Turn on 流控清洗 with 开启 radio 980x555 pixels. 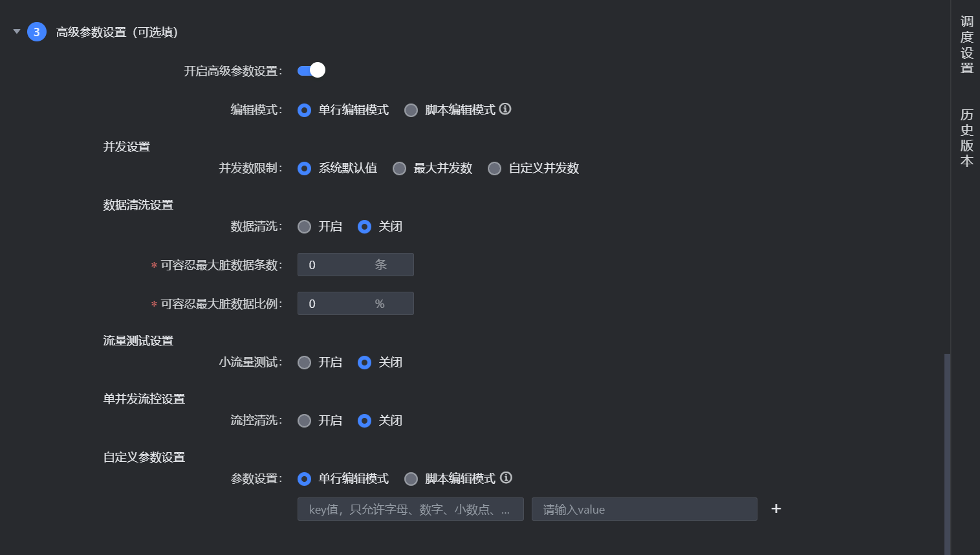tap(304, 421)
